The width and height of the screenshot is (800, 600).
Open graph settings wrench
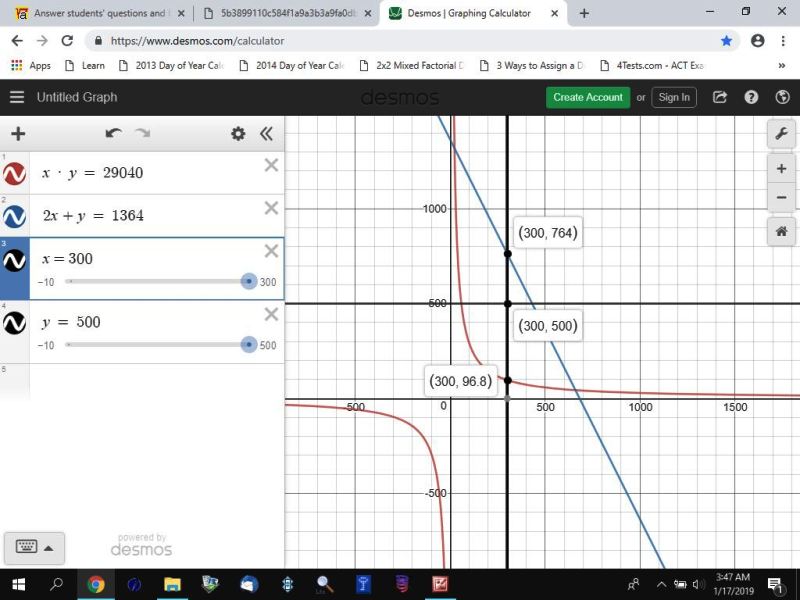click(781, 134)
